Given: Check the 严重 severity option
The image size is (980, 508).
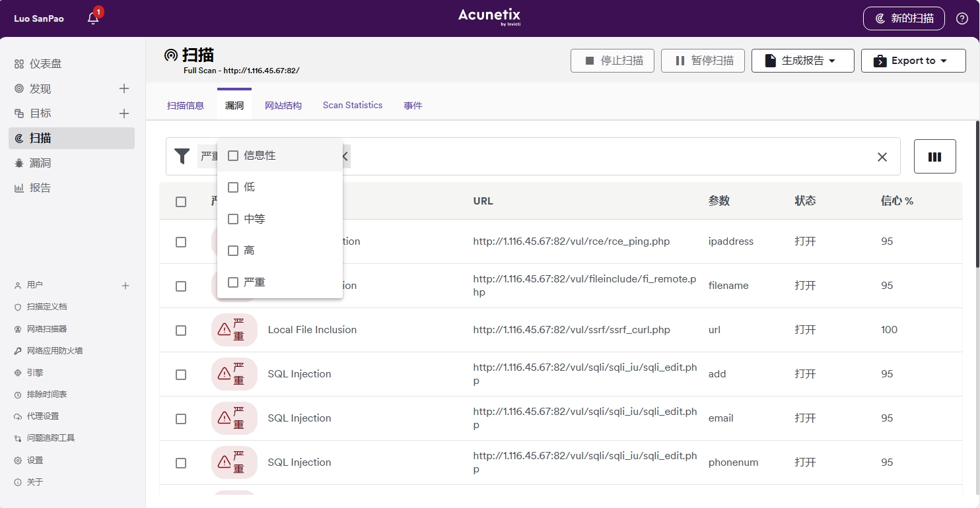Looking at the screenshot, I should (233, 282).
